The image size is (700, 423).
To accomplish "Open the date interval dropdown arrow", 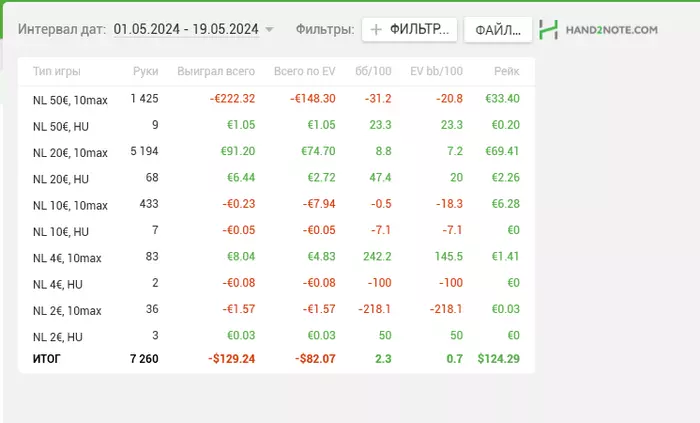I will coord(269,30).
